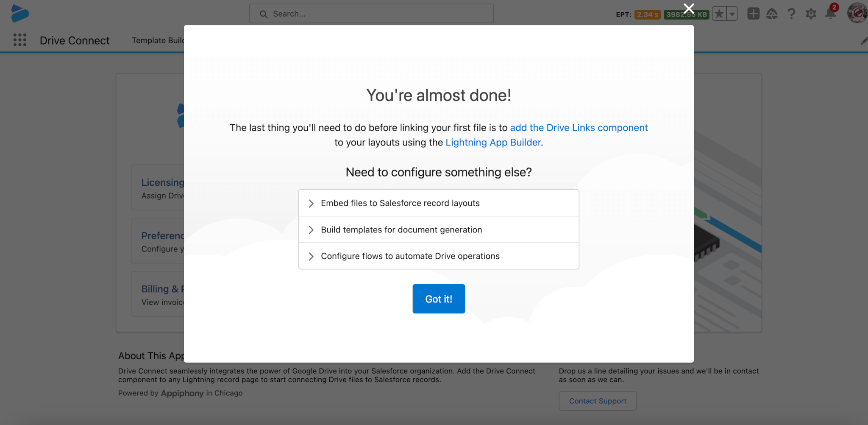This screenshot has height=425, width=868.
Task: Open the favorites list dropdown arrow
Action: (732, 14)
